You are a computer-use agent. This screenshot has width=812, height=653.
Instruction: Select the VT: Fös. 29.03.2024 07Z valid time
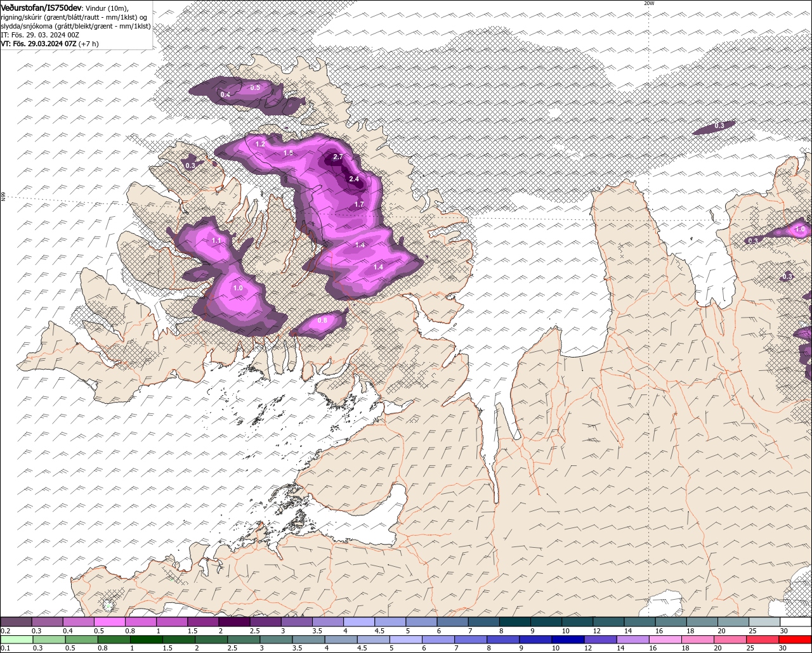pos(38,44)
